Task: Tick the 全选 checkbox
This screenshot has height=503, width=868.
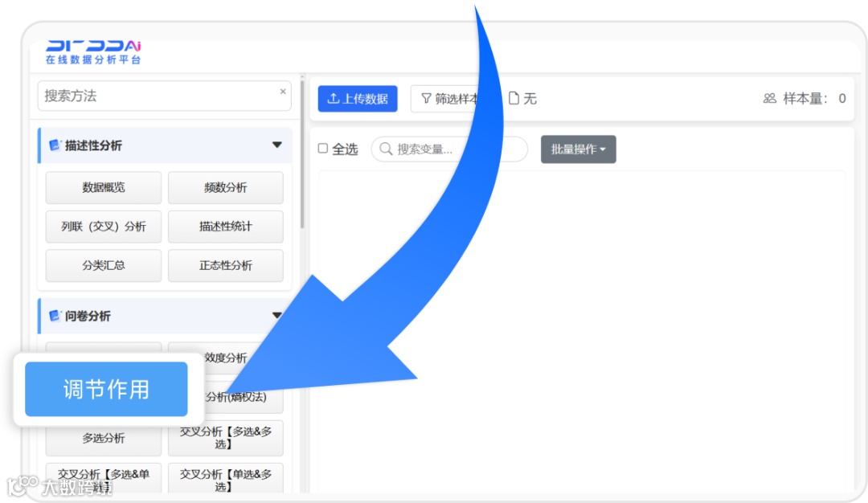Action: pyautogui.click(x=323, y=149)
